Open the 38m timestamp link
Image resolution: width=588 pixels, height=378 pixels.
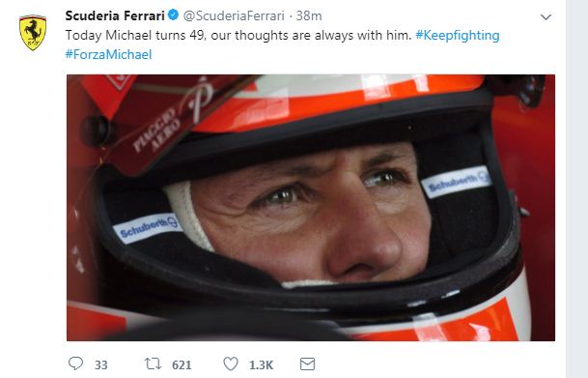point(309,15)
